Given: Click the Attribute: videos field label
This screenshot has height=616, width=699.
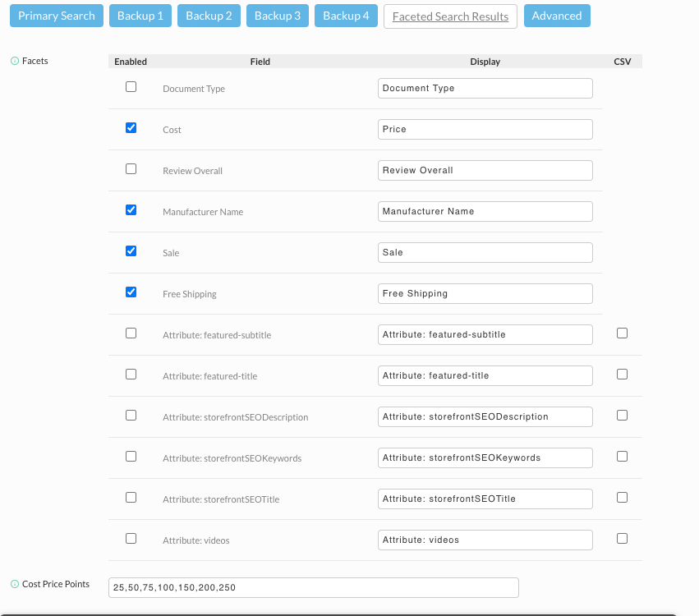Looking at the screenshot, I should pos(195,540).
